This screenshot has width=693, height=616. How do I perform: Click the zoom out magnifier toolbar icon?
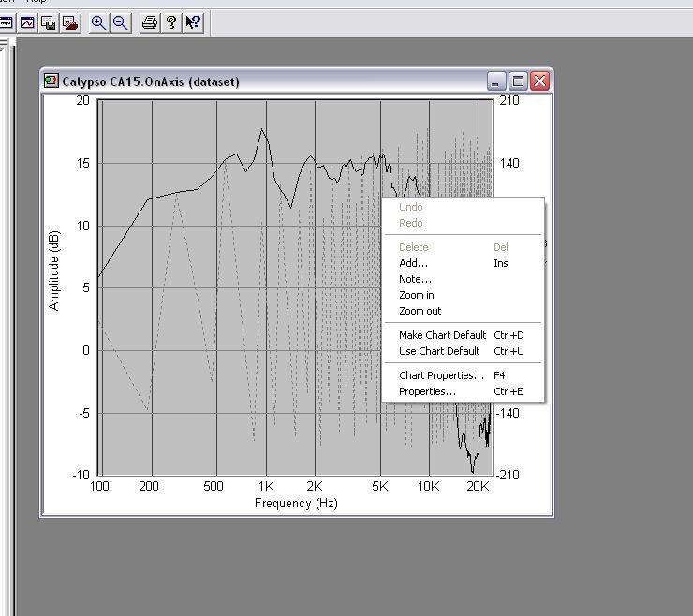(x=120, y=22)
